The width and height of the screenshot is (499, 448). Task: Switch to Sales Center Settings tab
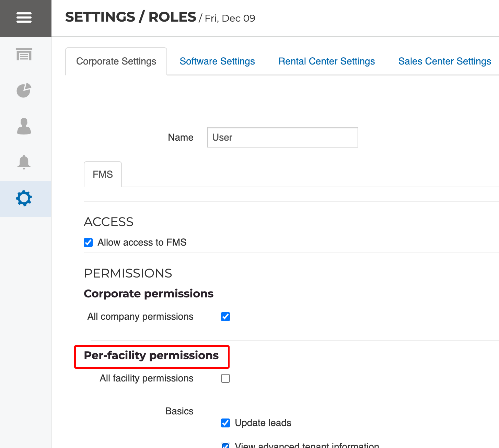click(444, 61)
